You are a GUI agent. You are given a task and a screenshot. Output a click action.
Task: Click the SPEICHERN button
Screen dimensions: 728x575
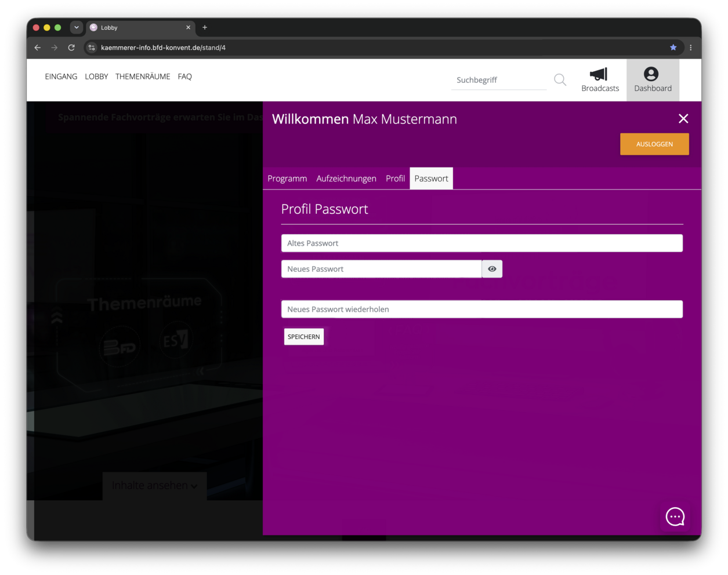[304, 337]
